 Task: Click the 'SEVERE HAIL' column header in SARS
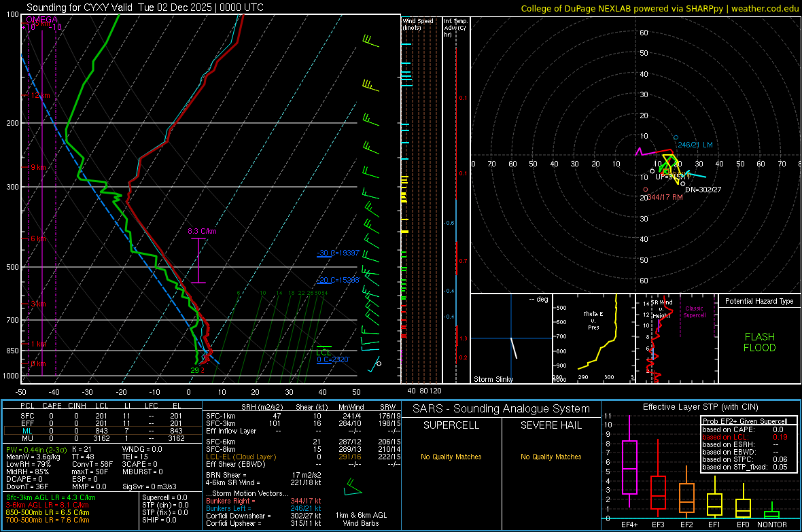tap(551, 425)
